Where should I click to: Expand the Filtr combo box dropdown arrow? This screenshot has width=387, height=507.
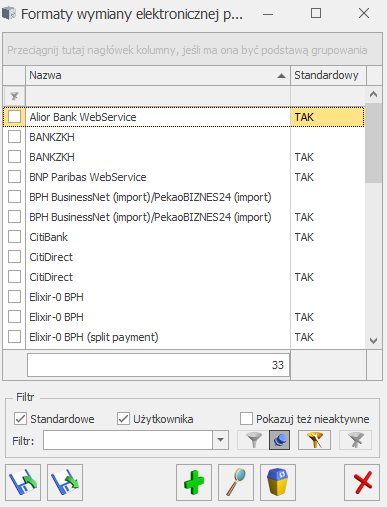[220, 440]
